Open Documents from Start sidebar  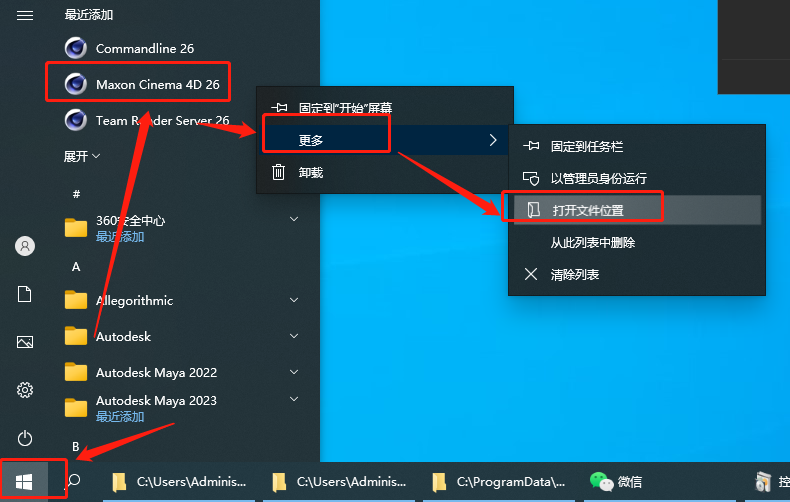click(x=25, y=294)
